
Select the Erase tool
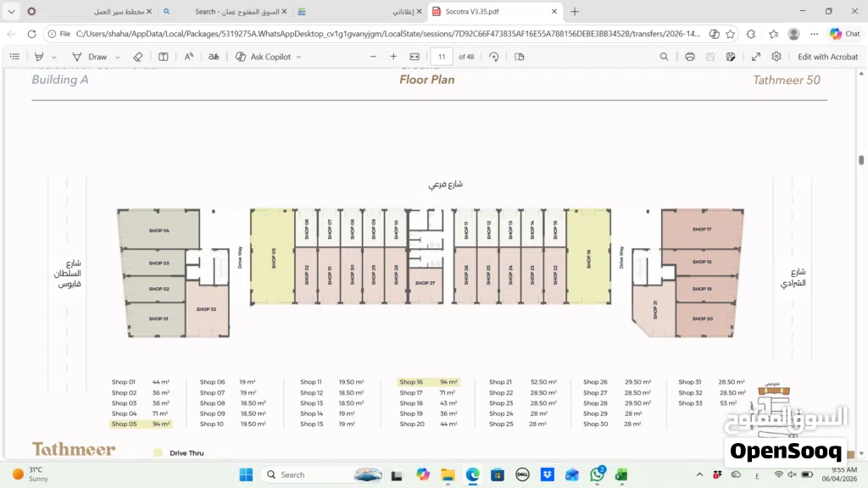click(138, 57)
